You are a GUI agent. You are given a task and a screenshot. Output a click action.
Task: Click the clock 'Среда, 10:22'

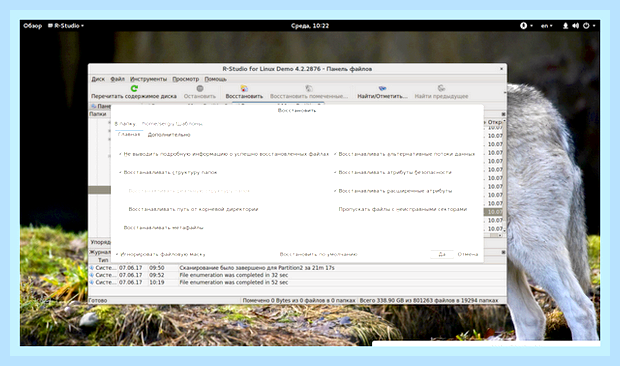[x=310, y=26]
